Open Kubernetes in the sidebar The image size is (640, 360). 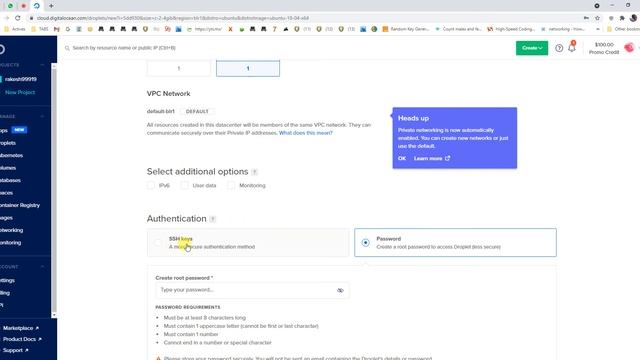click(x=11, y=155)
